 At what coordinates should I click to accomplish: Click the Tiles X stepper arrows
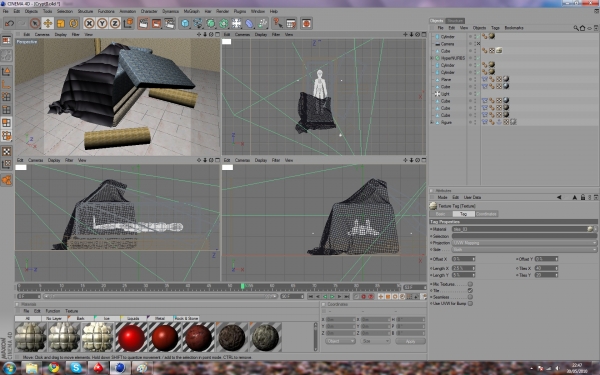coord(556,268)
